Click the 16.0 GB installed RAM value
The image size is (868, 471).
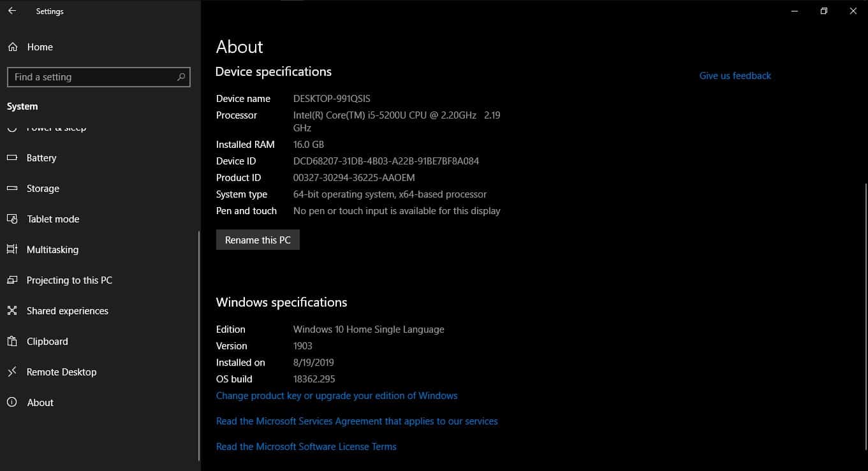pos(309,145)
